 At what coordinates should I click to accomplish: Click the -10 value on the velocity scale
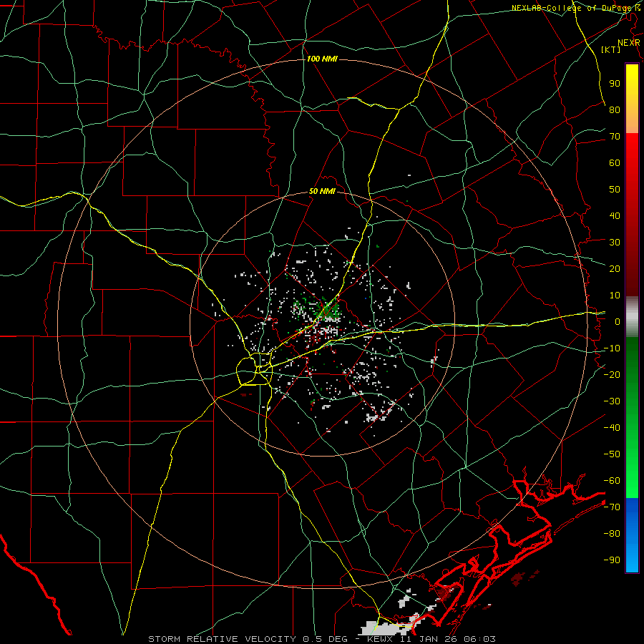(612, 348)
